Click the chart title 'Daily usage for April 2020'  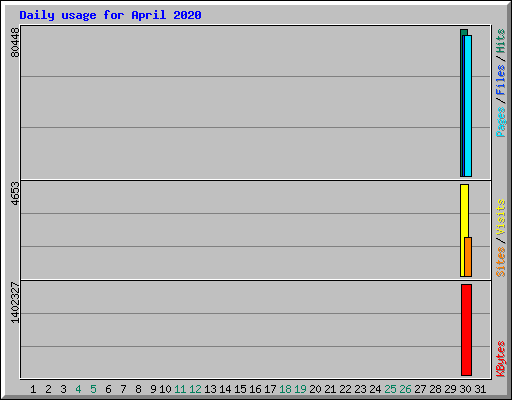click(x=110, y=15)
